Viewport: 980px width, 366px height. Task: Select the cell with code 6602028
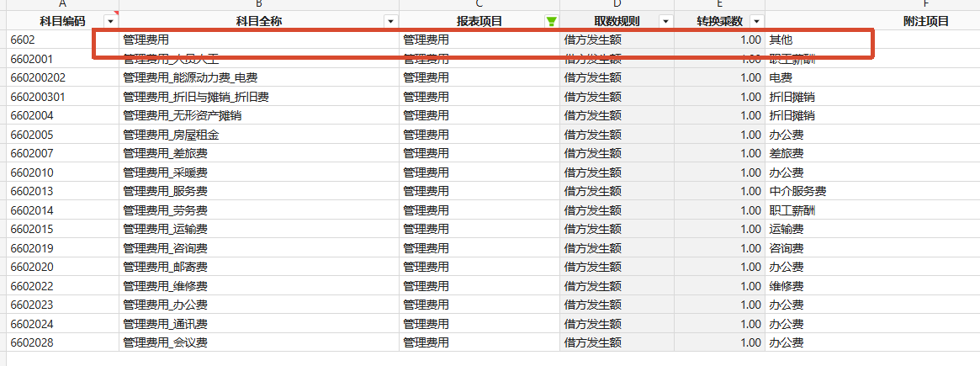point(62,342)
